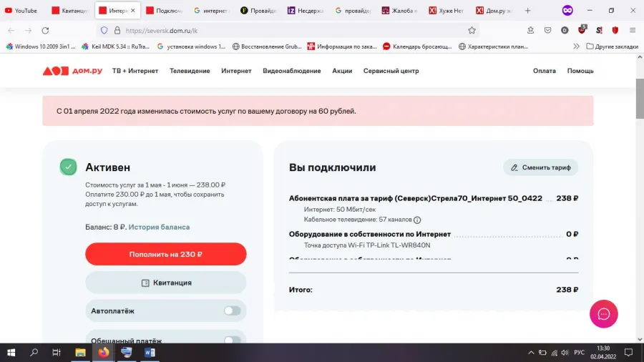Open Сервисный центр
The height and width of the screenshot is (362, 644).
click(391, 71)
